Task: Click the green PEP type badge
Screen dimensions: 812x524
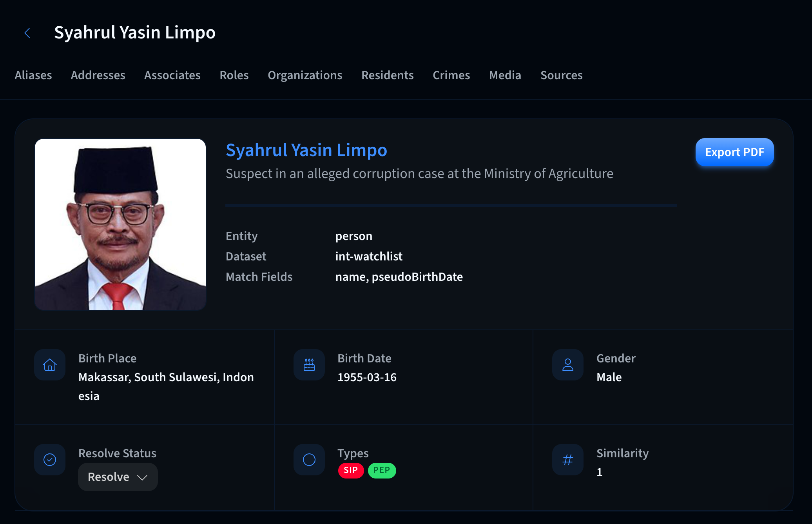Action: point(382,470)
